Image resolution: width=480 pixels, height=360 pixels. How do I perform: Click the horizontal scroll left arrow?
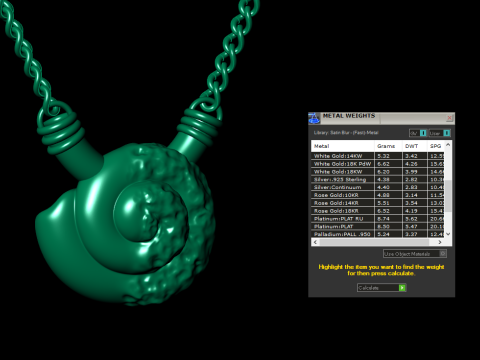coord(315,242)
